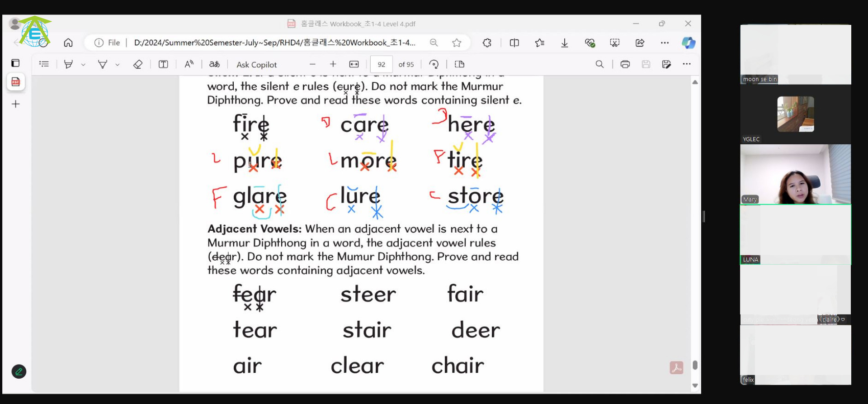The width and height of the screenshot is (868, 404).
Task: Open tab actions menu icon
Action: pyautogui.click(x=15, y=63)
